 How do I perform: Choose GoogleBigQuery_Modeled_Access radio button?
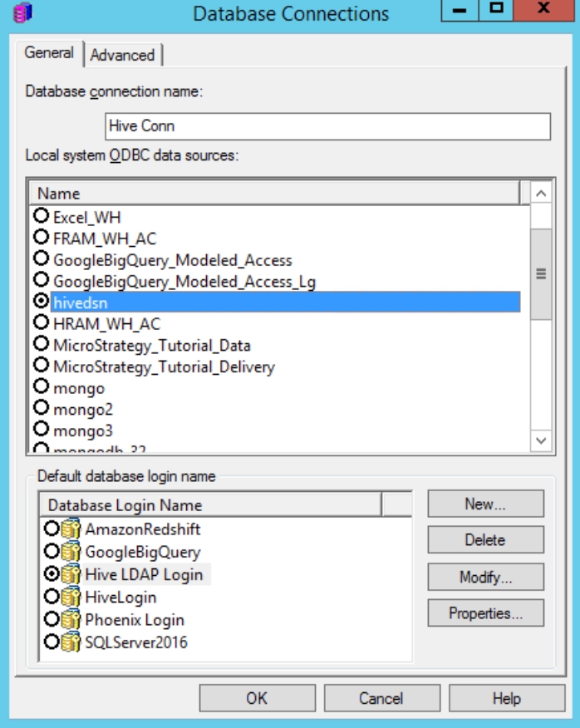[x=42, y=258]
